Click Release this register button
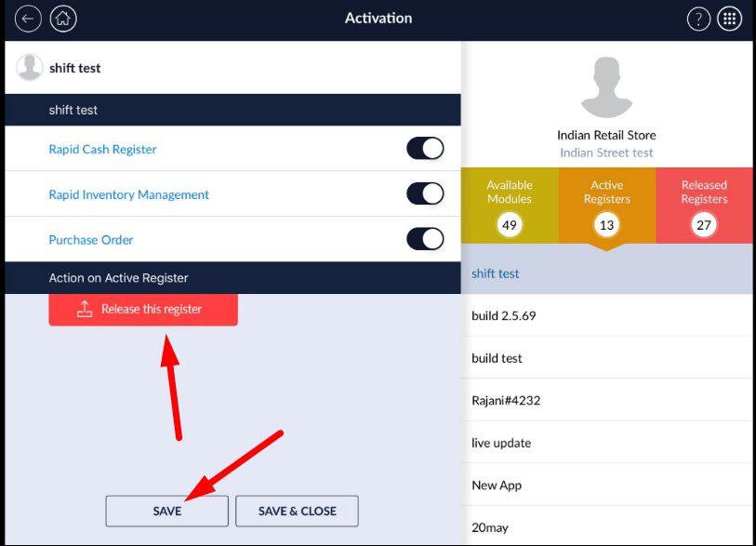Image resolution: width=756 pixels, height=546 pixels. click(143, 309)
